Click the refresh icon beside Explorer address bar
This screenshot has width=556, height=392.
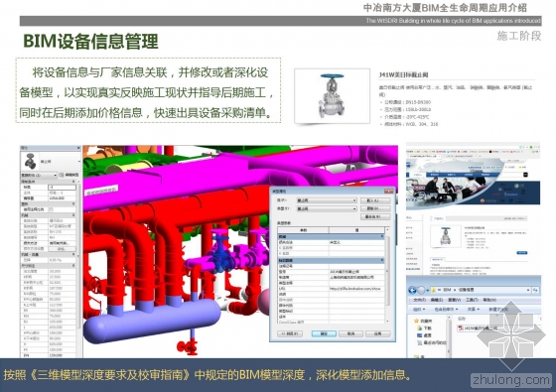click(535, 290)
